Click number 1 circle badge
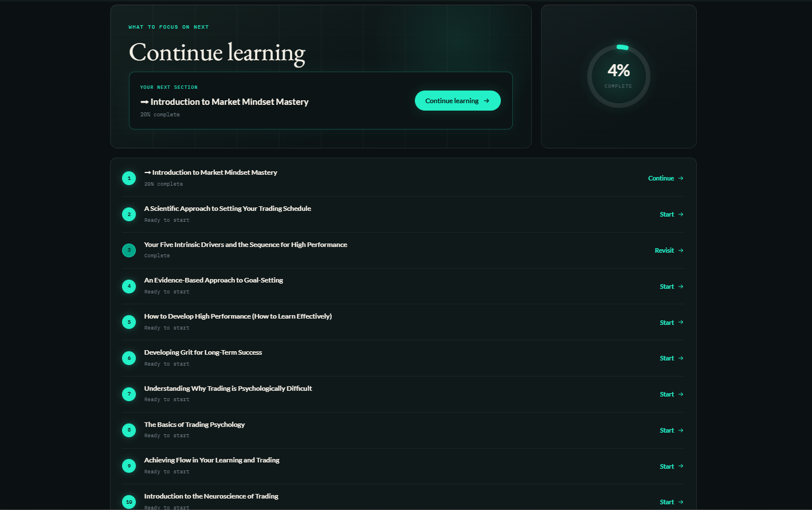Viewport: 812px width, 510px height. tap(129, 178)
